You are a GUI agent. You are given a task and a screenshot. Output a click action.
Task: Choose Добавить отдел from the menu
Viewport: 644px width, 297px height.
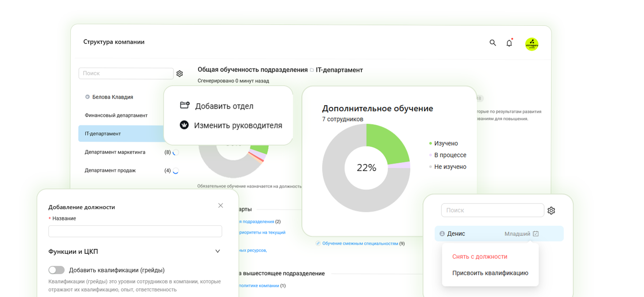click(x=224, y=106)
